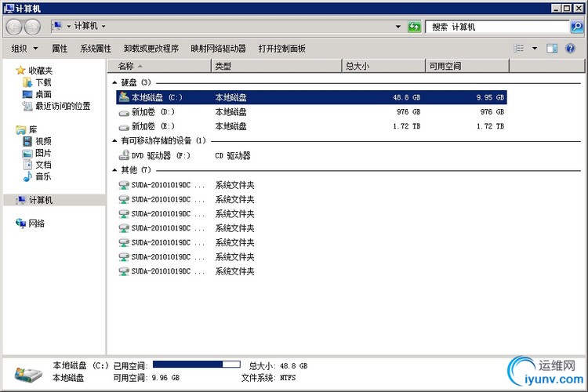Click CD 驱动器 type text
Screen dimensions: 588x392
(x=233, y=156)
